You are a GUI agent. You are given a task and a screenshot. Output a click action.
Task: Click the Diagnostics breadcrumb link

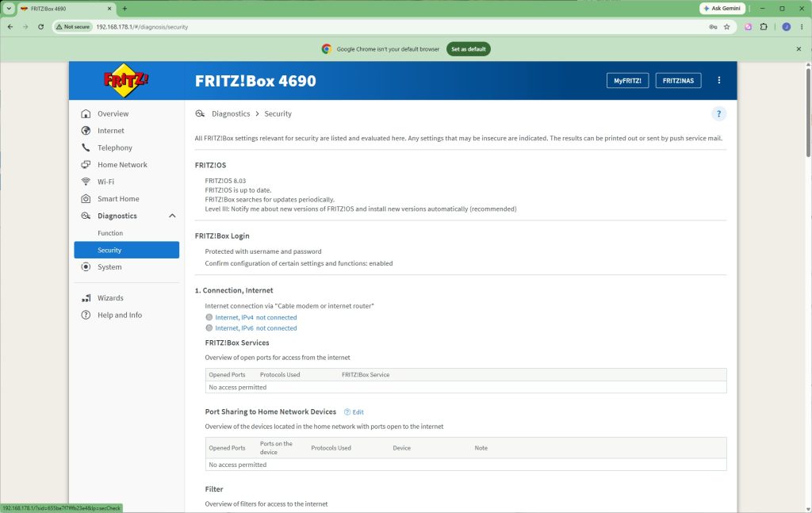pyautogui.click(x=231, y=114)
